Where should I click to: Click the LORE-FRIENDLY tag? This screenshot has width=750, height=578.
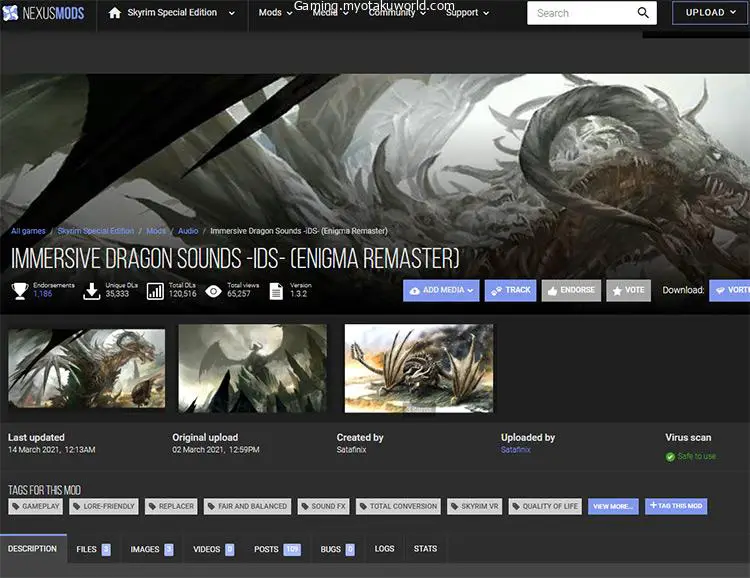click(104, 506)
